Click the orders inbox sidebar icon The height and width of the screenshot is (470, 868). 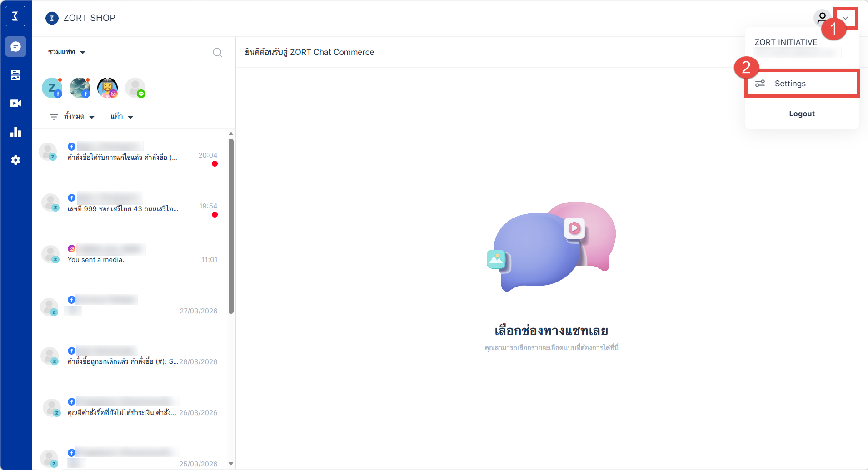pyautogui.click(x=15, y=75)
